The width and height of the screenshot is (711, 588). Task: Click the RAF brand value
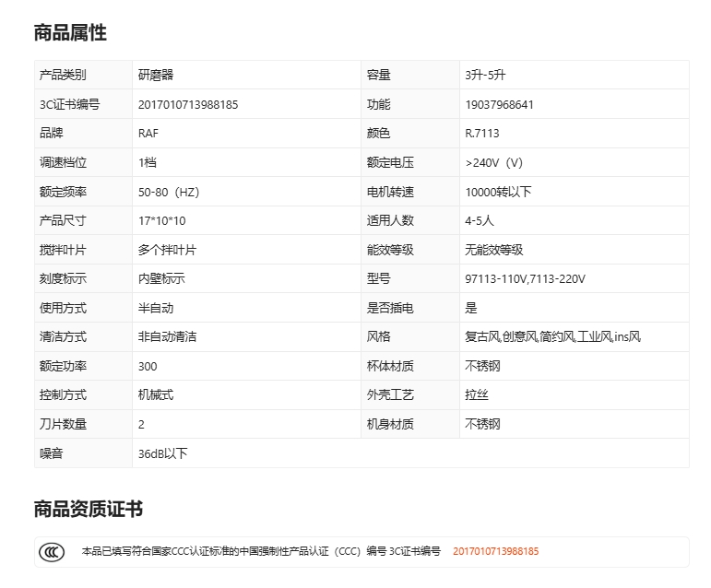click(148, 134)
